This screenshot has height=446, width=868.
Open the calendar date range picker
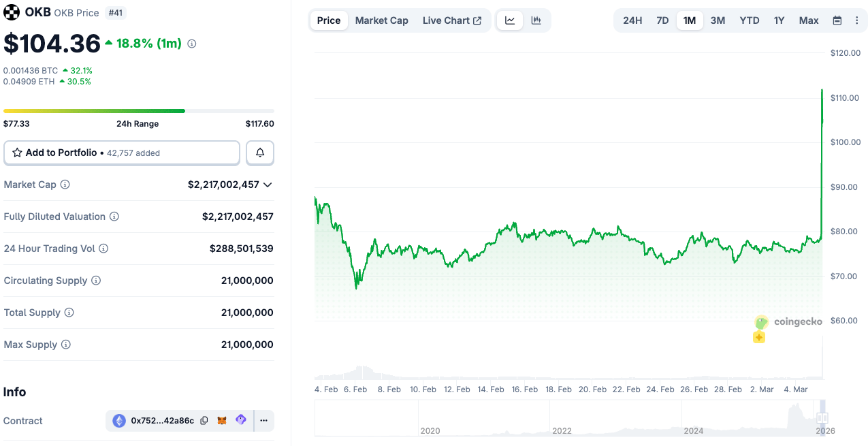pyautogui.click(x=837, y=20)
